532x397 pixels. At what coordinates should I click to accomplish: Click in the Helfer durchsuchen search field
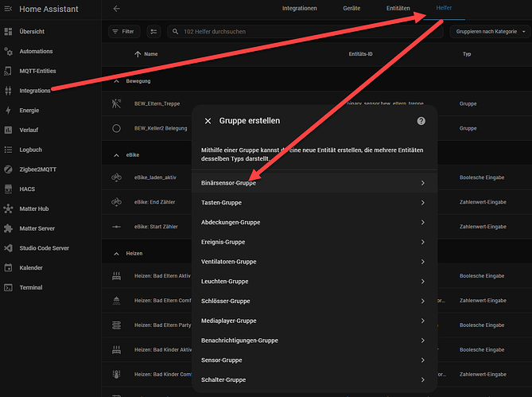(x=302, y=32)
